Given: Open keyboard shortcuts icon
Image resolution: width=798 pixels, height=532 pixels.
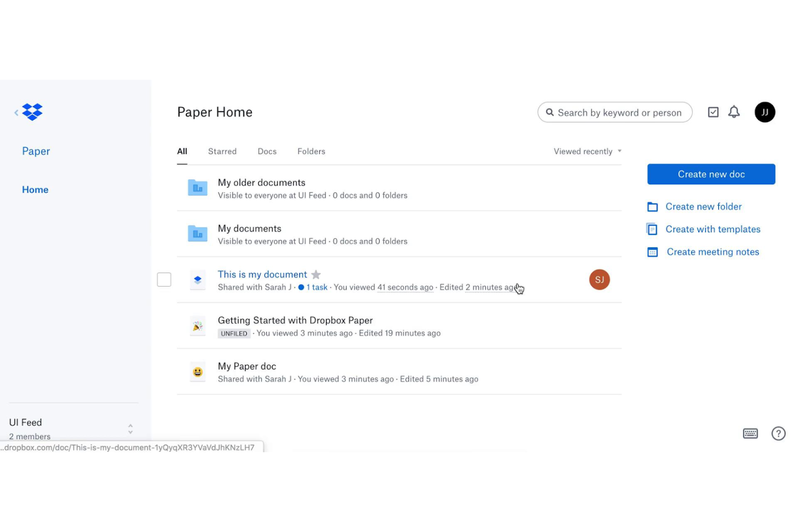Looking at the screenshot, I should tap(750, 433).
